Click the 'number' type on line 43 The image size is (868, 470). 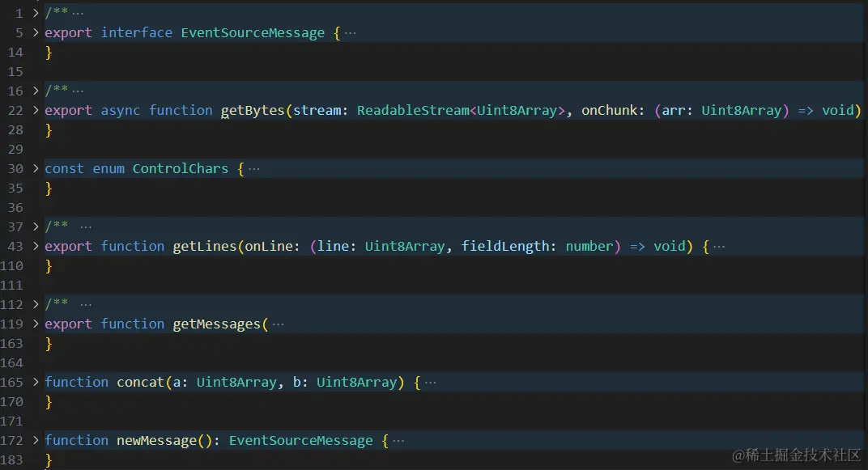[589, 246]
